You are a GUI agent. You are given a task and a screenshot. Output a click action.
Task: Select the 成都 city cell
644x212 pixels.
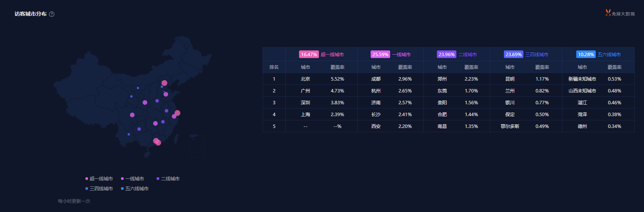tap(376, 79)
